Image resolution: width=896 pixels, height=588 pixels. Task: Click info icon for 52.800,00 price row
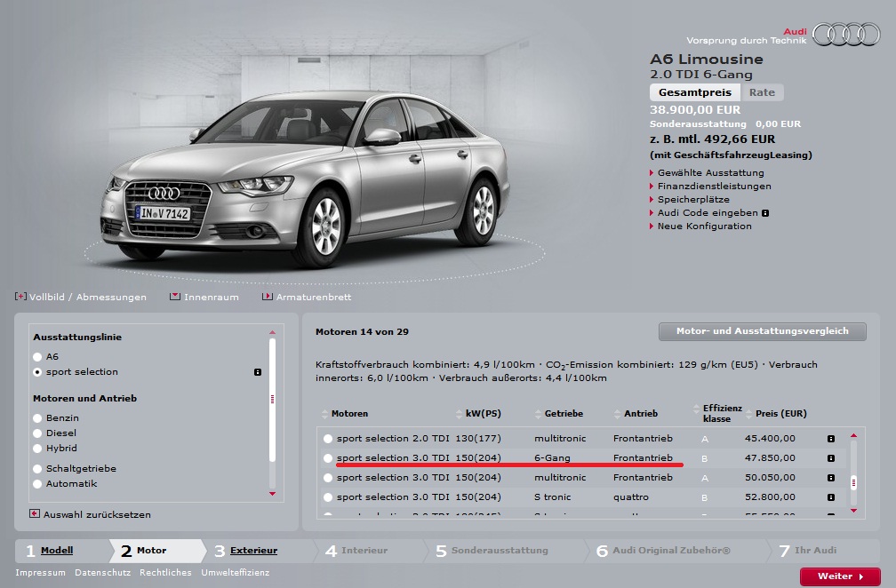830,497
